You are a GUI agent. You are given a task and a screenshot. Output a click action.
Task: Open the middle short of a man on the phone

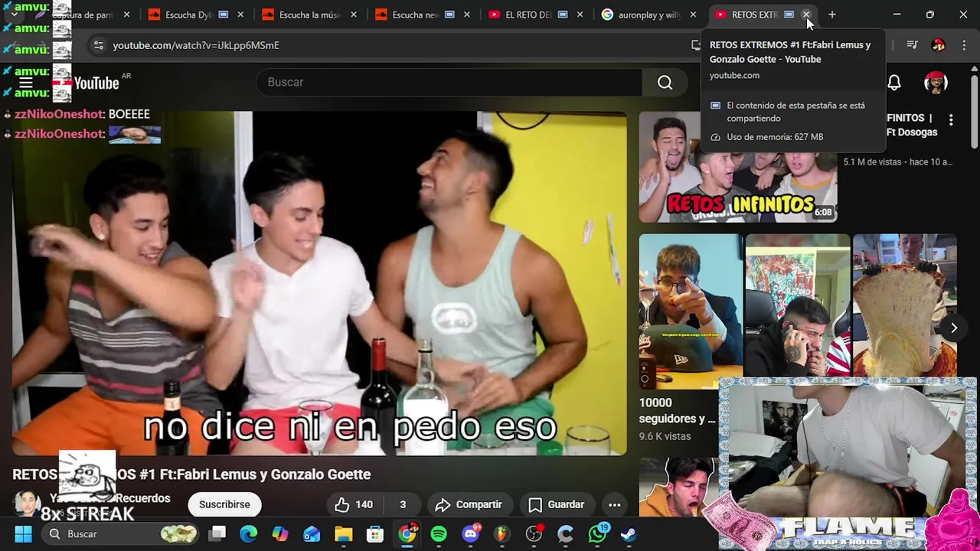tap(798, 306)
